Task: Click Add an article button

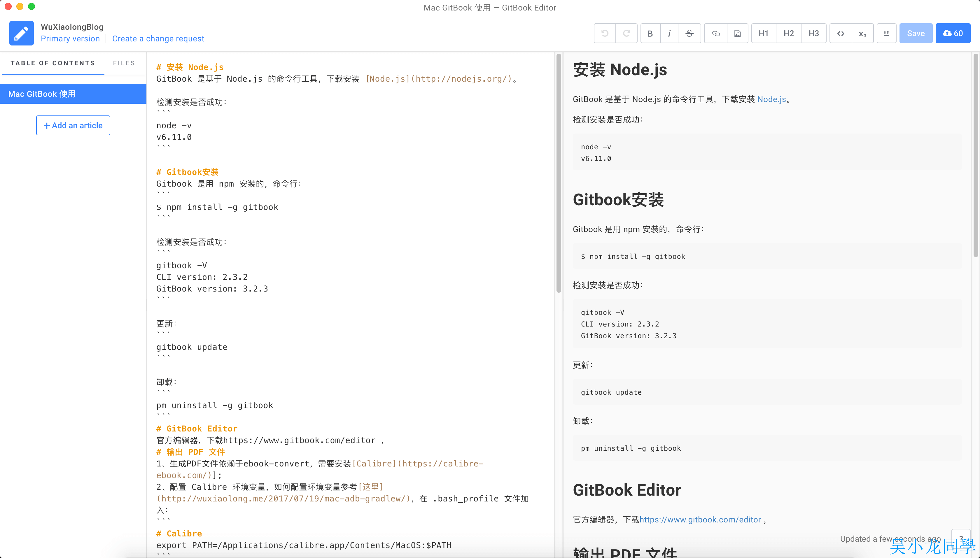Action: (73, 125)
